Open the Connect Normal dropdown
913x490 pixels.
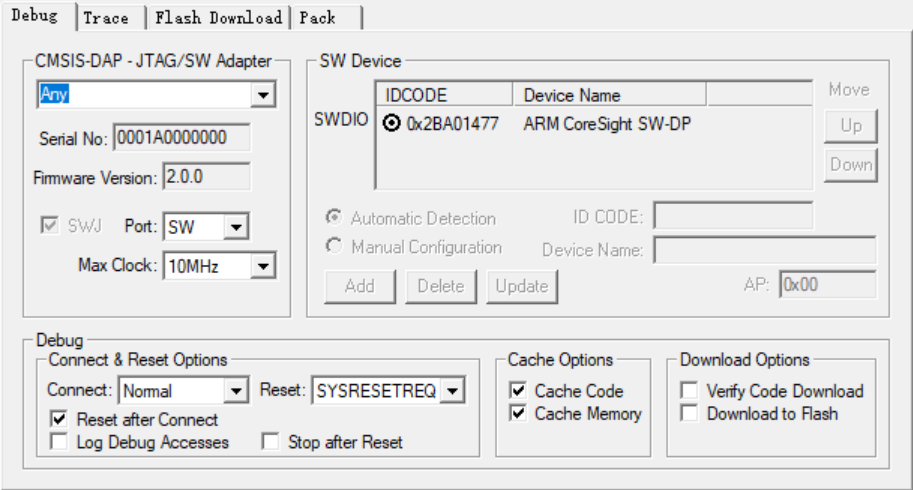[183, 390]
